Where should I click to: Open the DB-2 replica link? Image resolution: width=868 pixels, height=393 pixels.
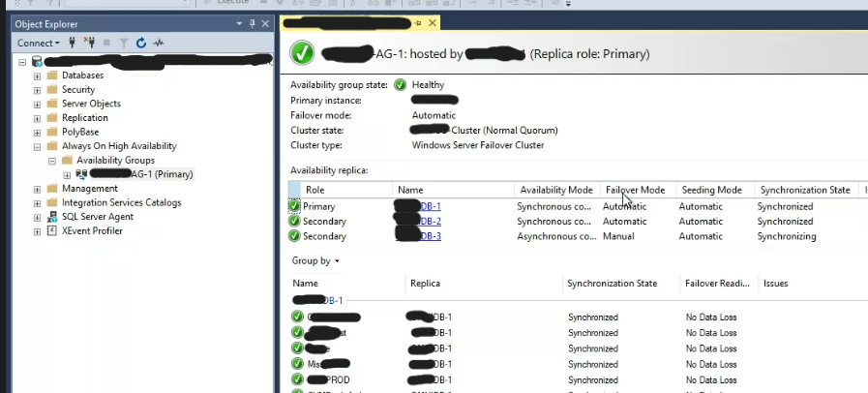point(430,222)
